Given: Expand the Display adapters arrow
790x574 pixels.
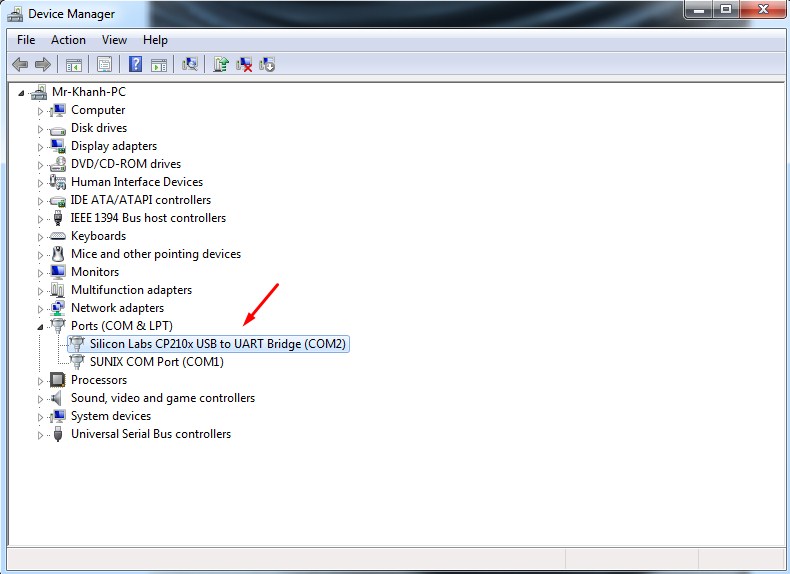Looking at the screenshot, I should pyautogui.click(x=40, y=147).
